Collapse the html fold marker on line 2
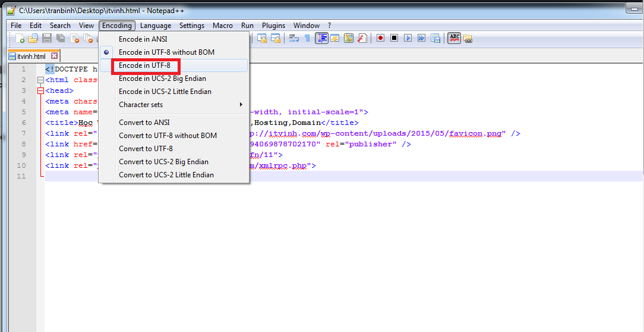The image size is (644, 332). [x=40, y=80]
